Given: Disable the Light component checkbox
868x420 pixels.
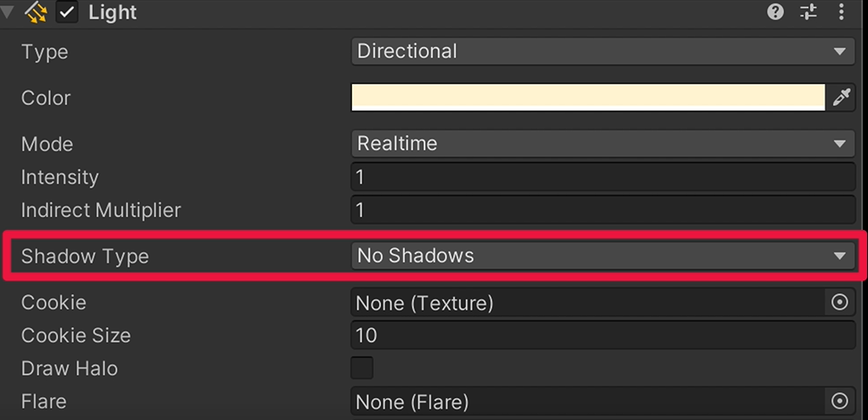Looking at the screenshot, I should point(67,13).
